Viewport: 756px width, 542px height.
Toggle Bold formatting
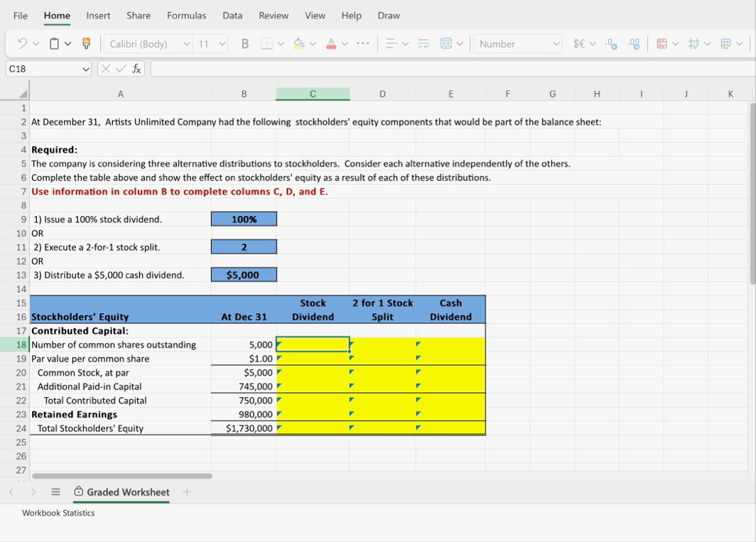click(245, 44)
